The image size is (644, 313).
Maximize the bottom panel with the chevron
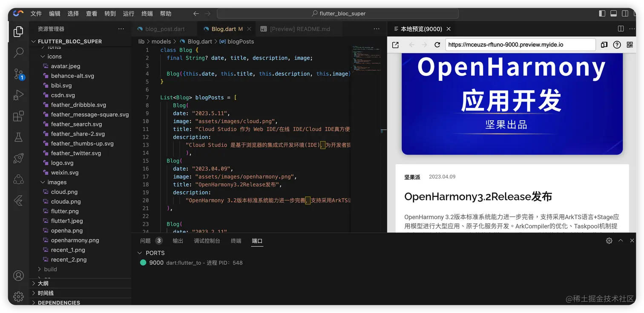click(621, 241)
